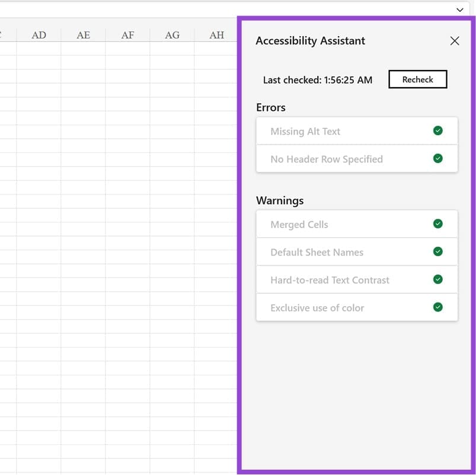This screenshot has height=475, width=476.
Task: Click green checkmark beside Default Sheet Names
Action: pyautogui.click(x=437, y=251)
